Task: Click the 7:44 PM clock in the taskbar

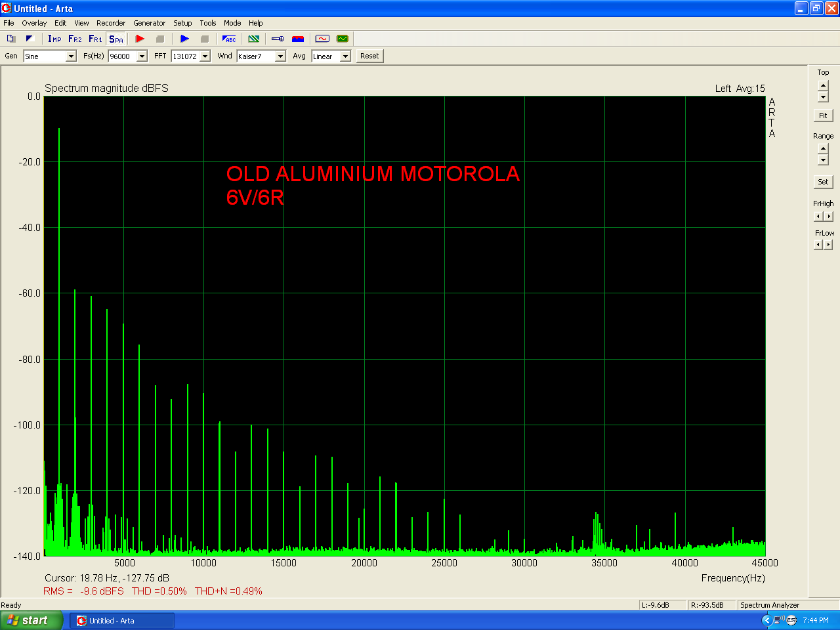Action: pyautogui.click(x=816, y=620)
